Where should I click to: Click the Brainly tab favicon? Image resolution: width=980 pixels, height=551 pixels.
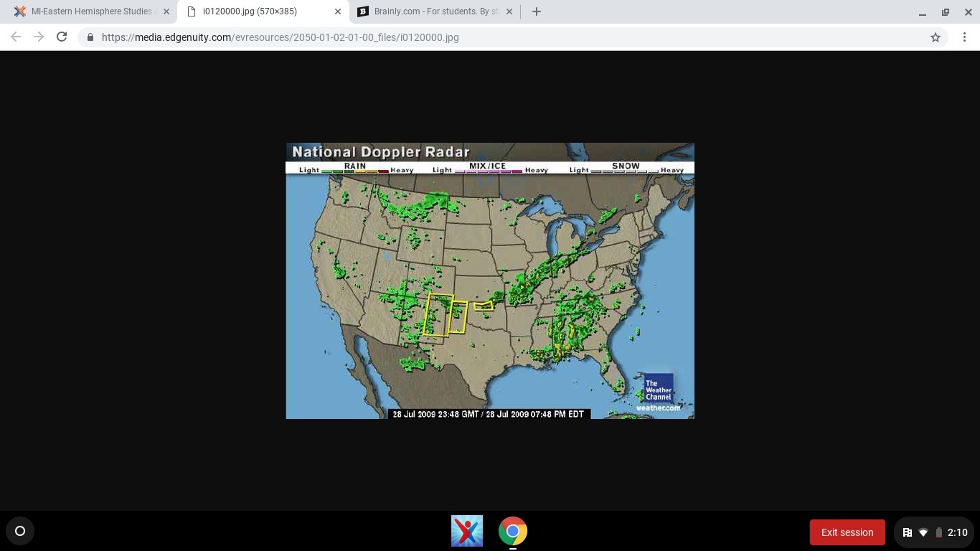[363, 11]
